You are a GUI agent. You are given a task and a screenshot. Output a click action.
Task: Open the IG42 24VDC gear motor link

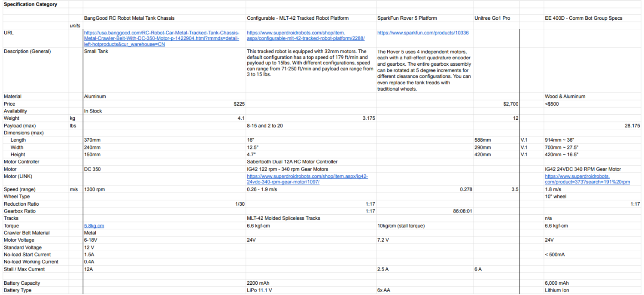(x=301, y=179)
